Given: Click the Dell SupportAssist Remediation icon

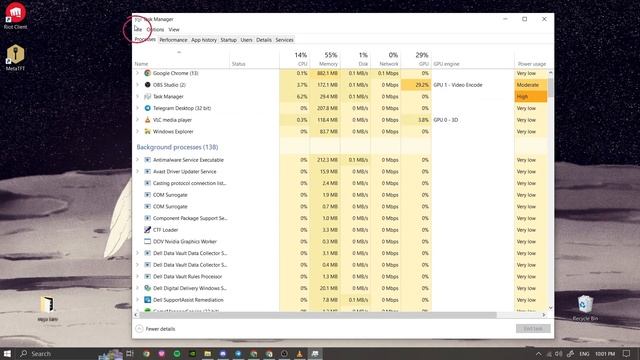Looking at the screenshot, I should pos(147,300).
